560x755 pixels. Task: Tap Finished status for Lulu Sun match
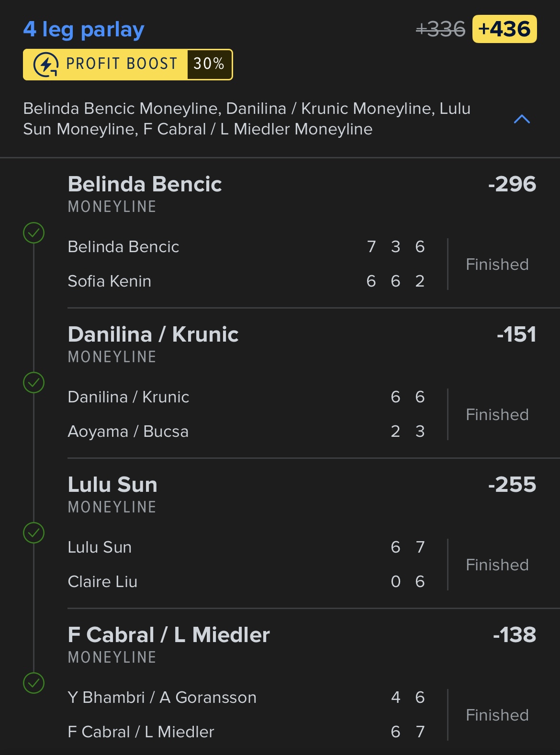(497, 565)
